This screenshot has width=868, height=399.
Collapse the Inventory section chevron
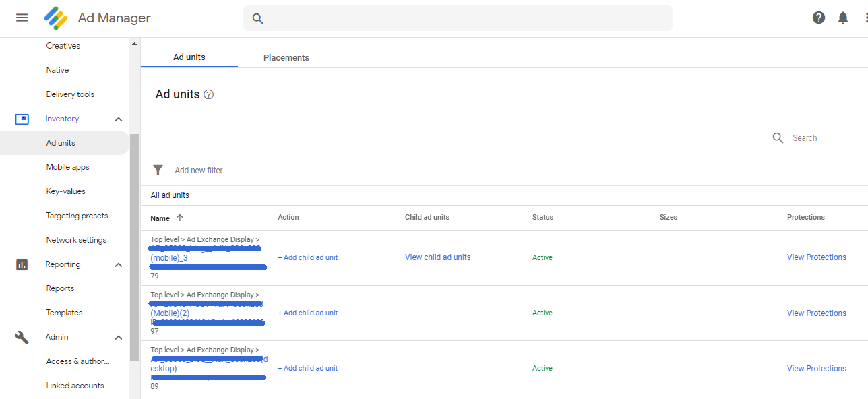[119, 119]
